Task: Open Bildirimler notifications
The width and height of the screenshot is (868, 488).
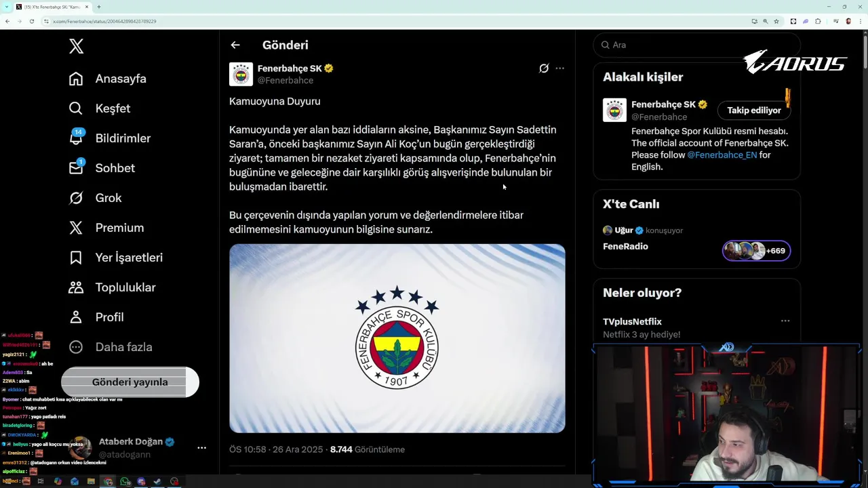Action: [109, 138]
